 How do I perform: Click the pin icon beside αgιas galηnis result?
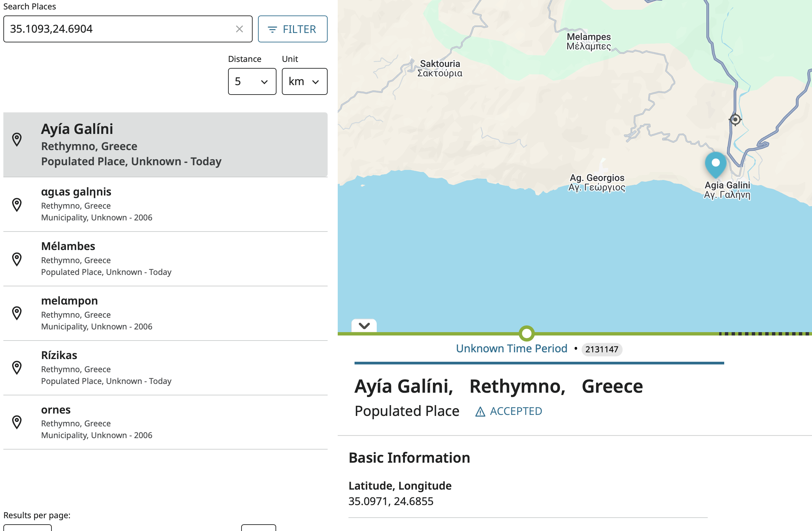coord(17,205)
